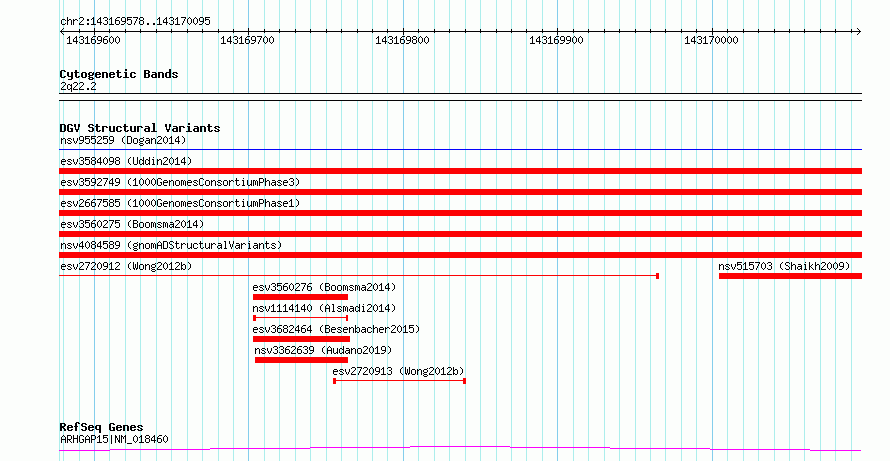Open variant esv3560276 (Boomsma2014) label
The height and width of the screenshot is (461, 890).
click(x=324, y=287)
